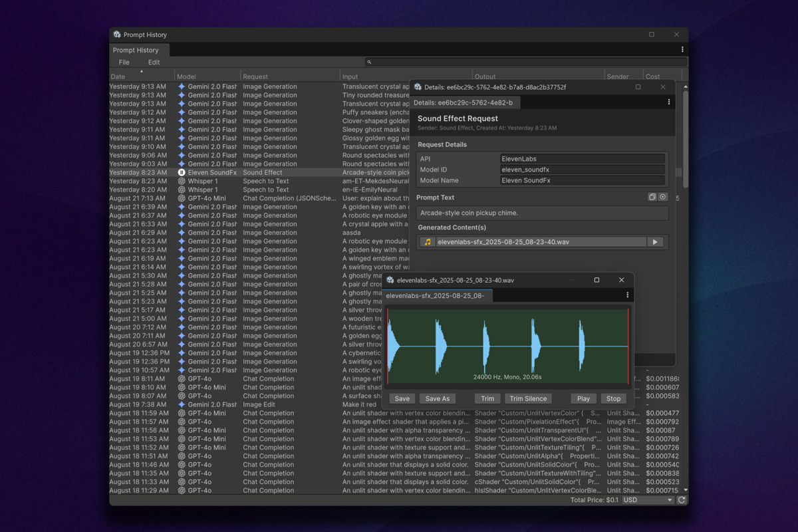This screenshot has height=532, width=798.
Task: Stop the audio playback
Action: pos(613,398)
